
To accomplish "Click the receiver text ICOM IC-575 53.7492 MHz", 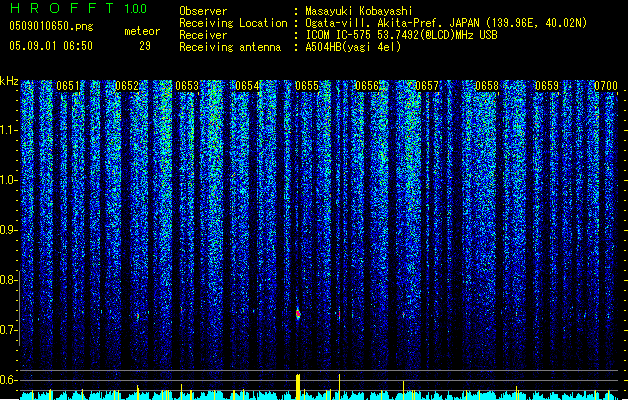I will click(x=401, y=35).
